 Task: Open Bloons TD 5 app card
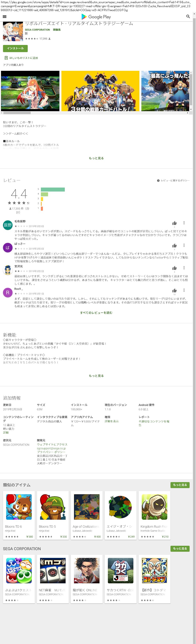click(x=53, y=515)
